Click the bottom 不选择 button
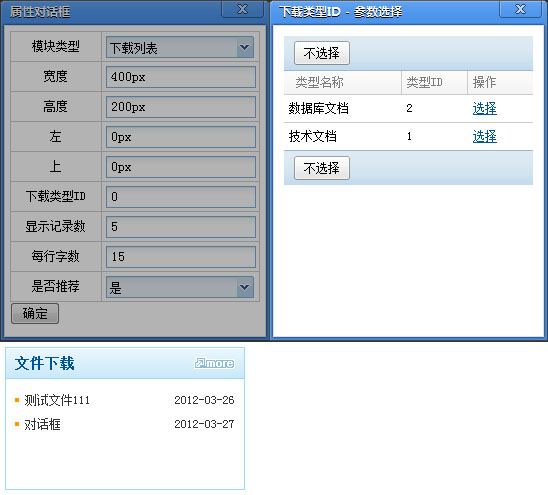Viewport: 548px width, 495px height. click(322, 168)
